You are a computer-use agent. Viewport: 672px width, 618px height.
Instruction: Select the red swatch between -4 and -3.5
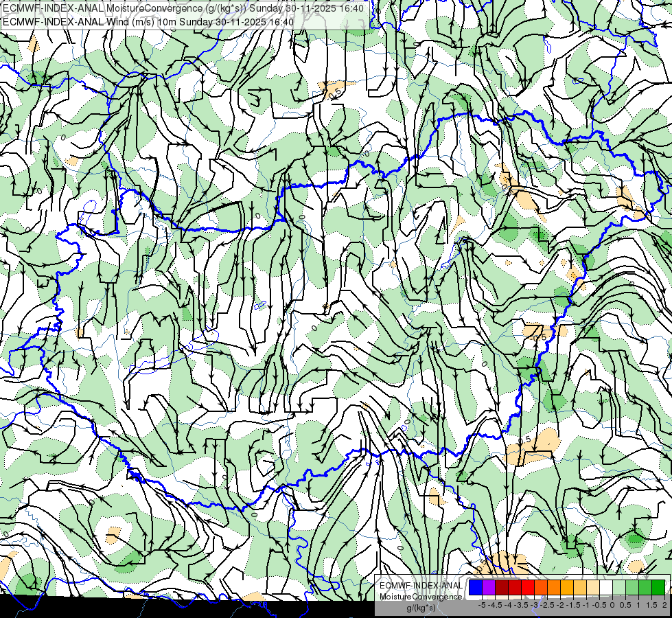click(x=515, y=587)
